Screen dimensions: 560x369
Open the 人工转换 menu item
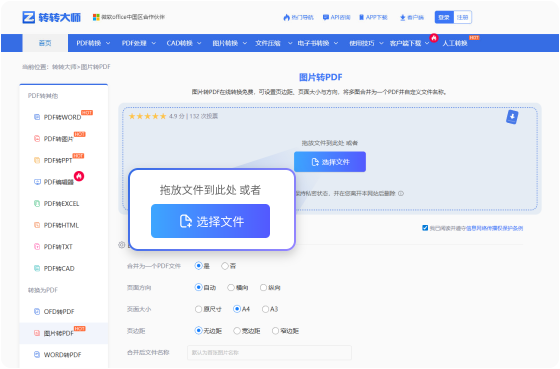click(455, 43)
